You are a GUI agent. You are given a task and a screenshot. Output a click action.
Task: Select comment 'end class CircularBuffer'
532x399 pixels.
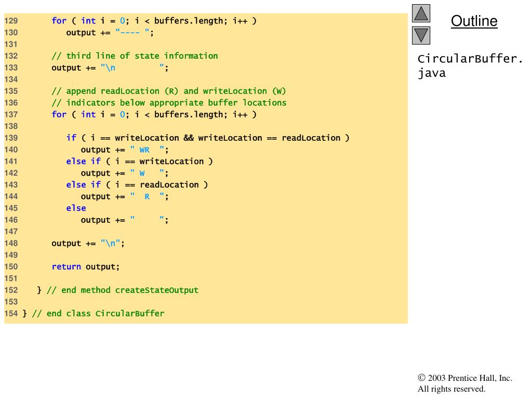(x=98, y=314)
